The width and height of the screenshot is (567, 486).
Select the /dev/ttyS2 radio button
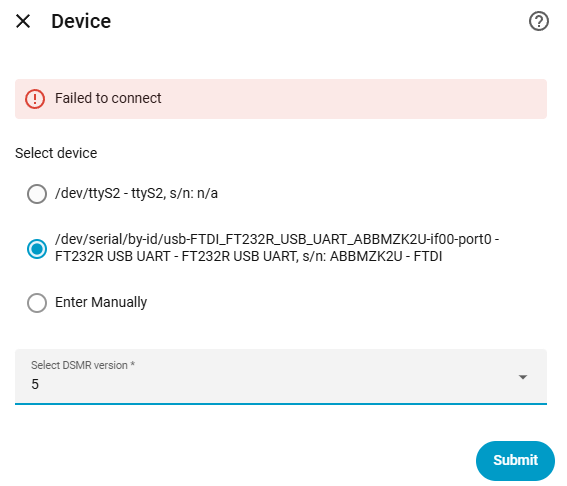(37, 194)
